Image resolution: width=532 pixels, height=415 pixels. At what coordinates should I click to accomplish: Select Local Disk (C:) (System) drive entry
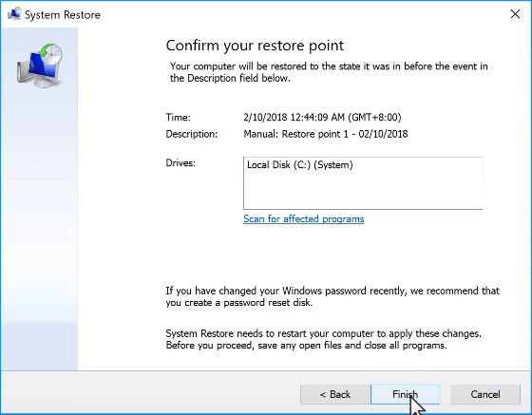(300, 165)
